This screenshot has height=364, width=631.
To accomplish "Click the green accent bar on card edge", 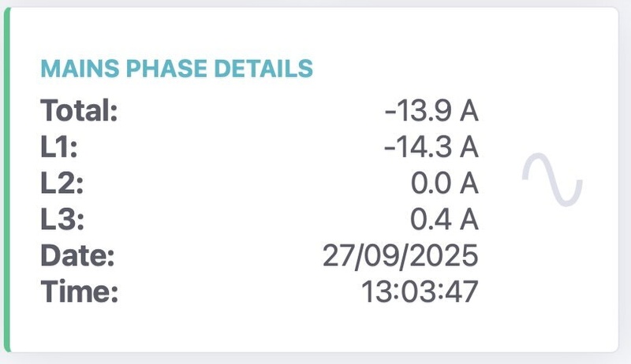I will [7, 180].
